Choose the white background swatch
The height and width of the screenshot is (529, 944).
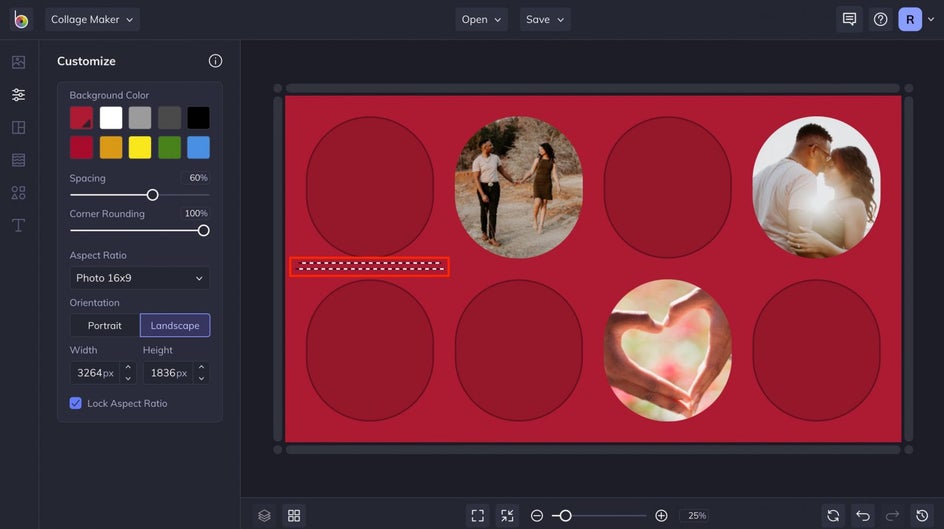coord(111,118)
